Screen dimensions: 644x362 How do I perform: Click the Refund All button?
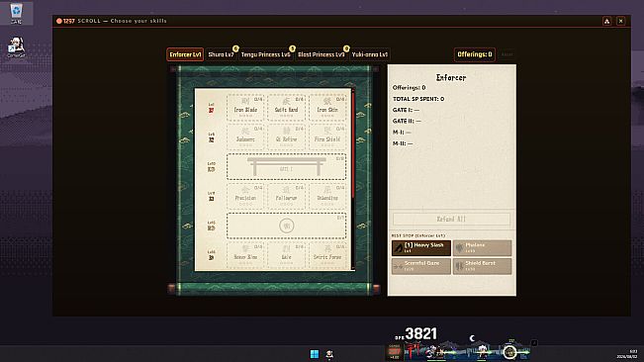451,220
